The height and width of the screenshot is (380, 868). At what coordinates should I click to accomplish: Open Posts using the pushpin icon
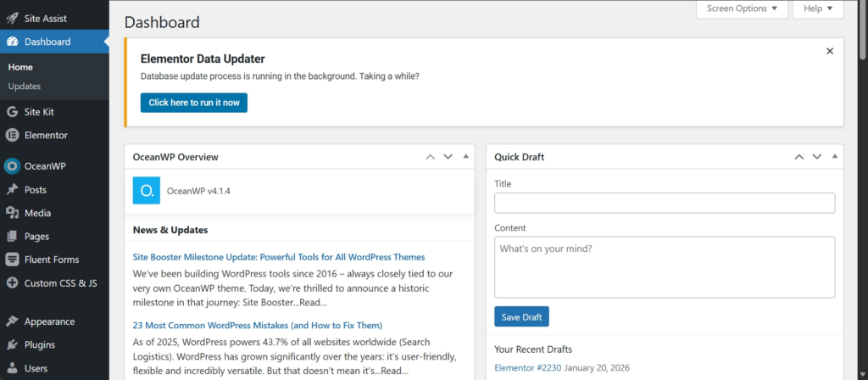pyautogui.click(x=12, y=190)
